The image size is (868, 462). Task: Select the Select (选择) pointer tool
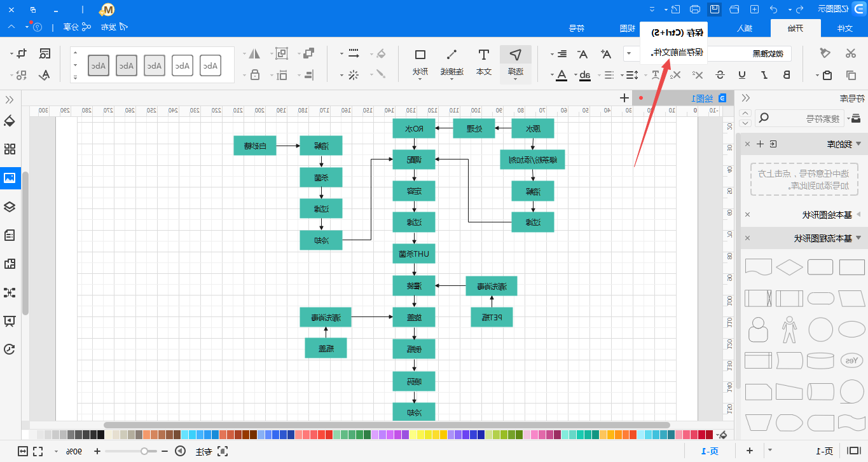516,63
